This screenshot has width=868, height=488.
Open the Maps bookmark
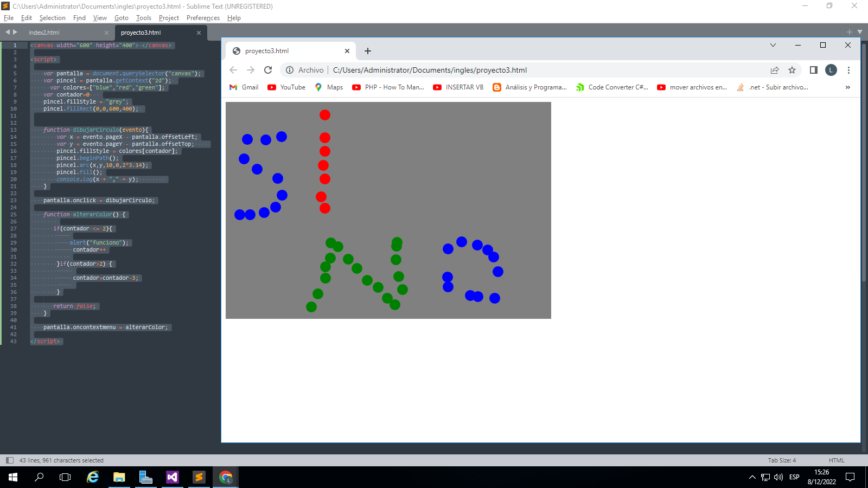click(x=329, y=87)
